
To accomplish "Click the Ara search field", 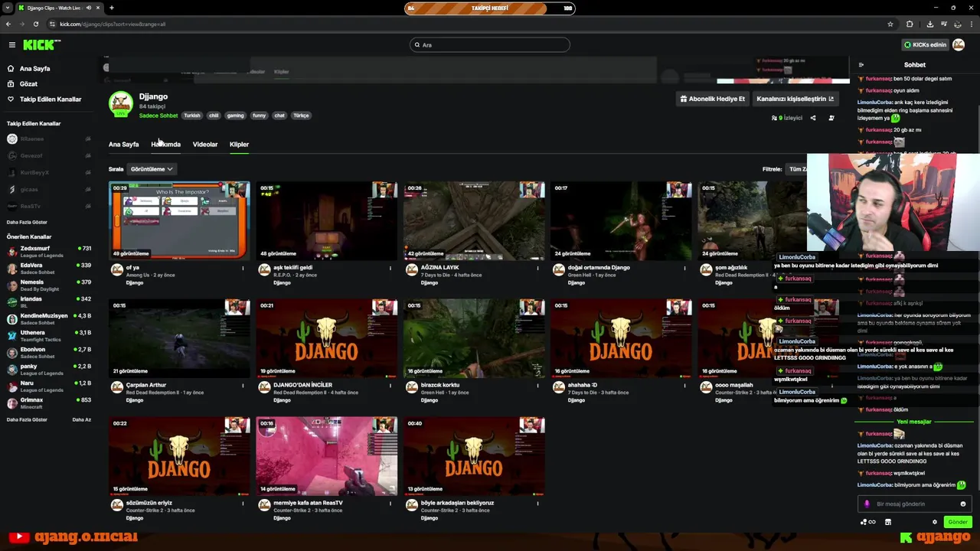I will [x=490, y=44].
